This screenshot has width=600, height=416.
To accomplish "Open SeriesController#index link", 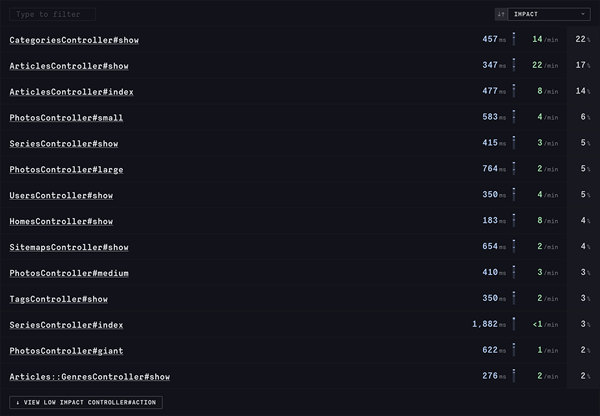I will coord(66,325).
